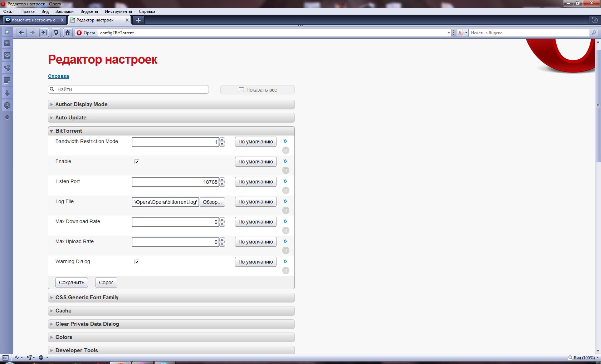Expand the Clear Private Data Dialog section
Screen dimensions: 601x364
click(171, 324)
